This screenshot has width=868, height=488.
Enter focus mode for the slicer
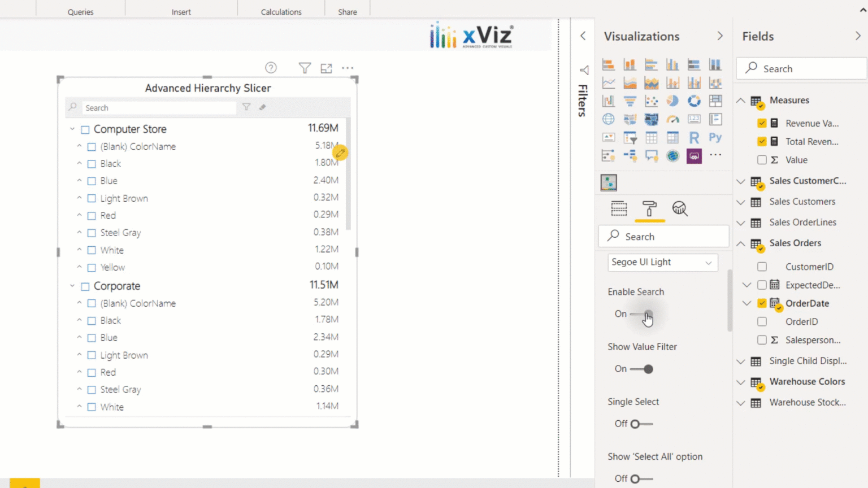click(326, 68)
